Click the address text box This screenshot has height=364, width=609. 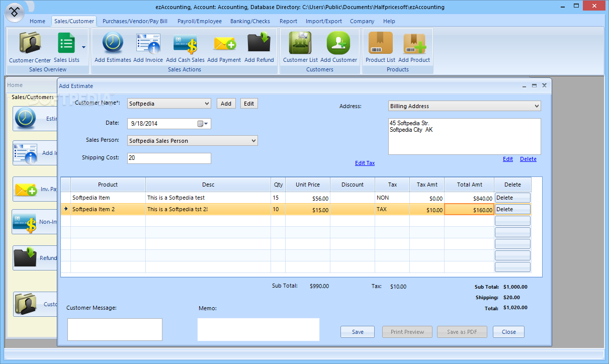click(x=465, y=136)
